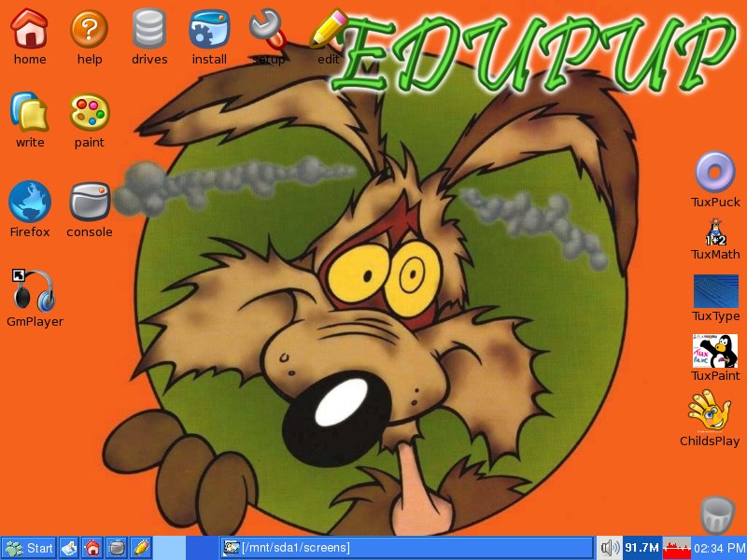Open the trash can on desktop
Screen dimensions: 747x560
717,514
